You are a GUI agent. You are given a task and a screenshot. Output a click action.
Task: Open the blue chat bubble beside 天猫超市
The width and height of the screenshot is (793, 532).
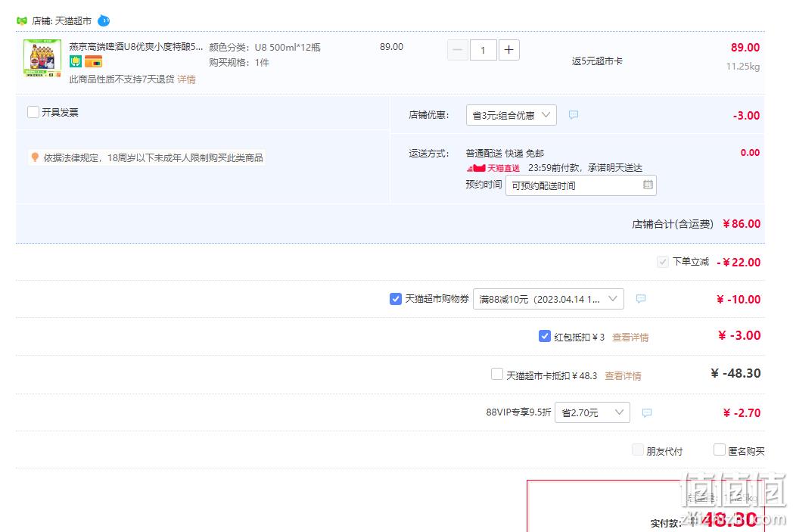pyautogui.click(x=104, y=20)
